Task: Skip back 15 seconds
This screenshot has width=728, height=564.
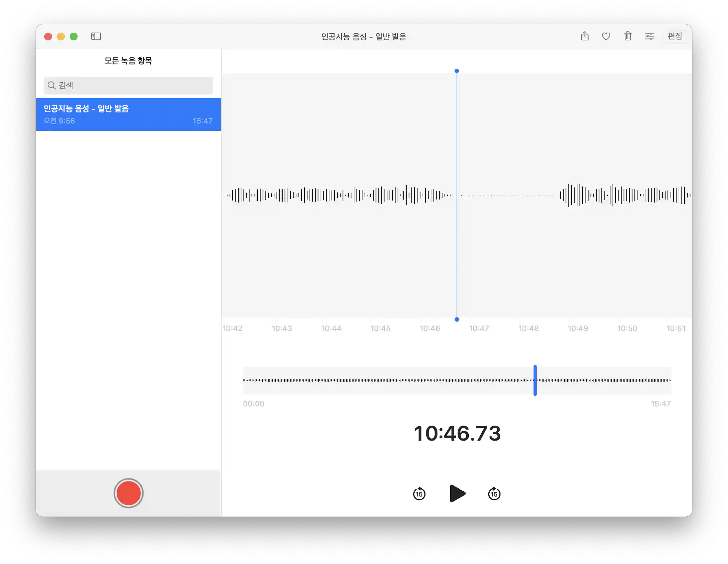Action: click(419, 494)
